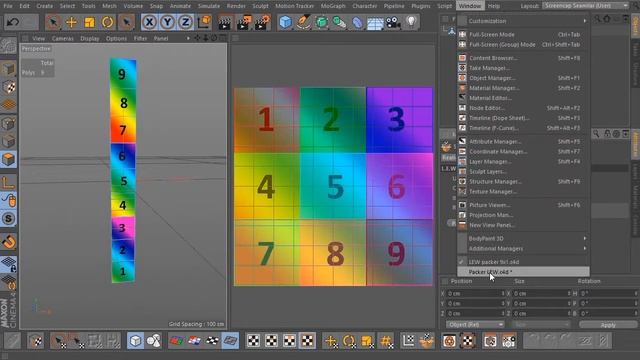Click the Size Y input field
Screen dimensions: 640x360
541,303
